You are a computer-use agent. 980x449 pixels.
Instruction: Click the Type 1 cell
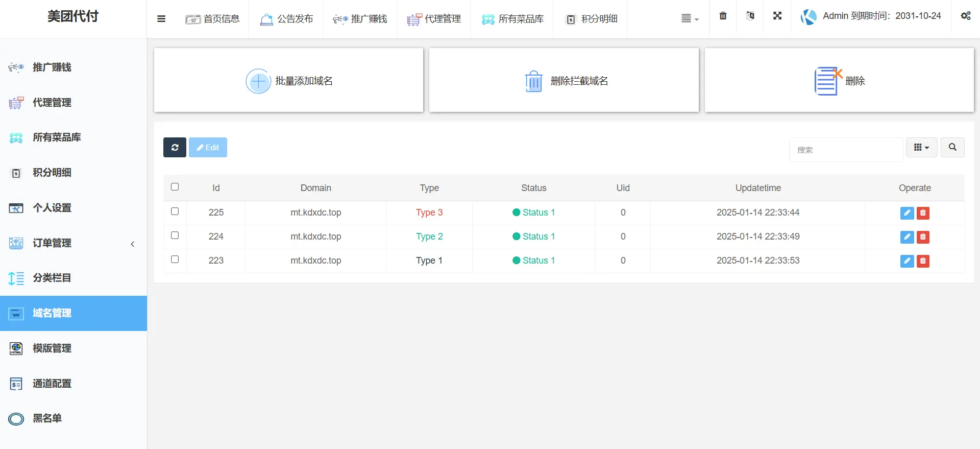coord(429,261)
